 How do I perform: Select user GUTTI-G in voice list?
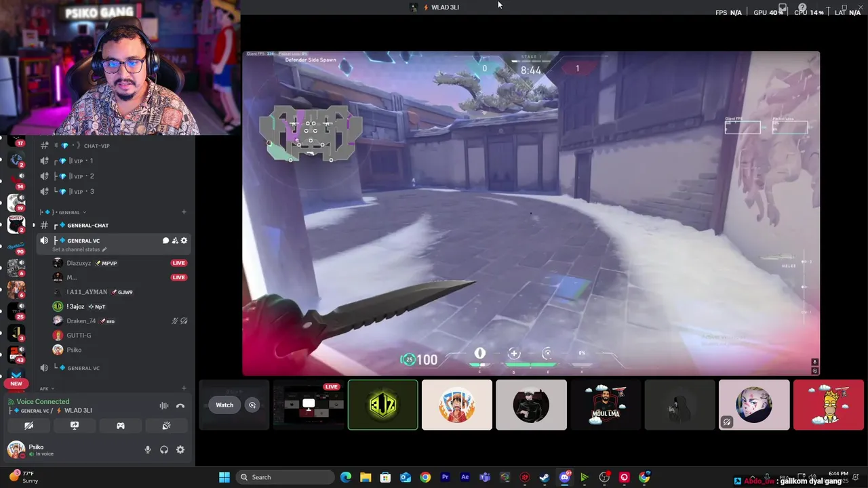79,335
